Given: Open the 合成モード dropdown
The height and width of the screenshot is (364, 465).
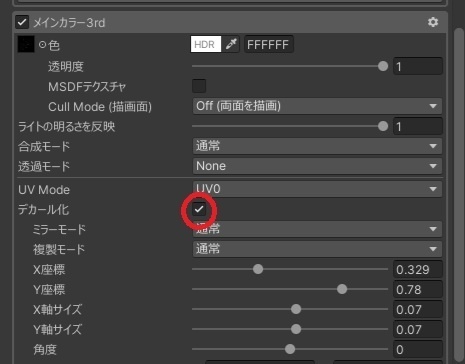Looking at the screenshot, I should point(317,146).
